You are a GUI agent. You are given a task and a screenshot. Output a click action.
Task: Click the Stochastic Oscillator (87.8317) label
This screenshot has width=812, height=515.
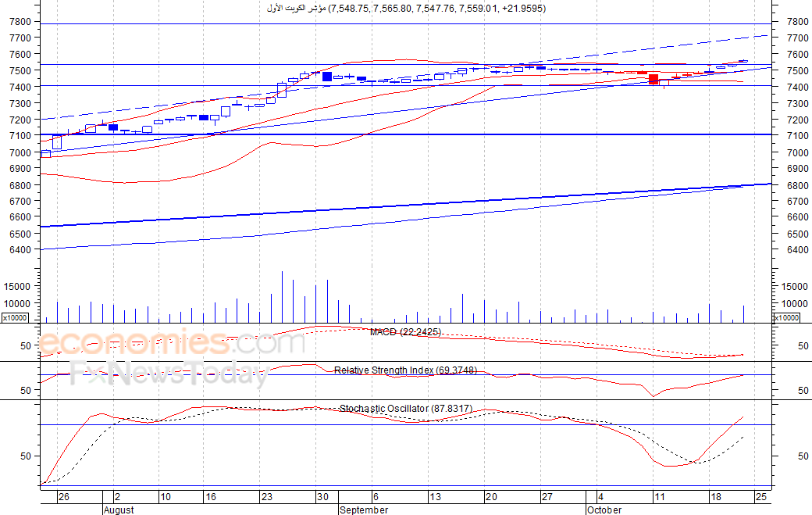pos(405,409)
